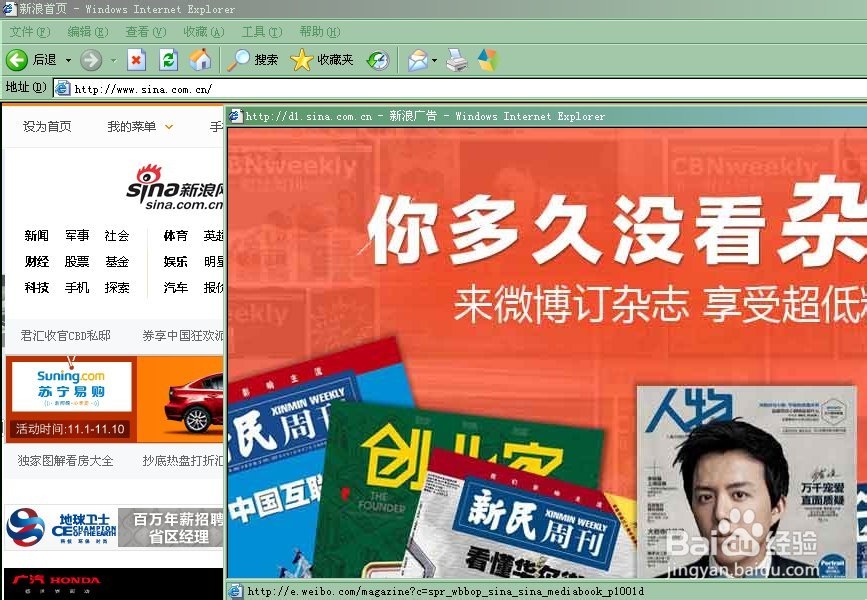Click the grey forward arrow icon
This screenshot has width=867, height=600.
[x=91, y=60]
